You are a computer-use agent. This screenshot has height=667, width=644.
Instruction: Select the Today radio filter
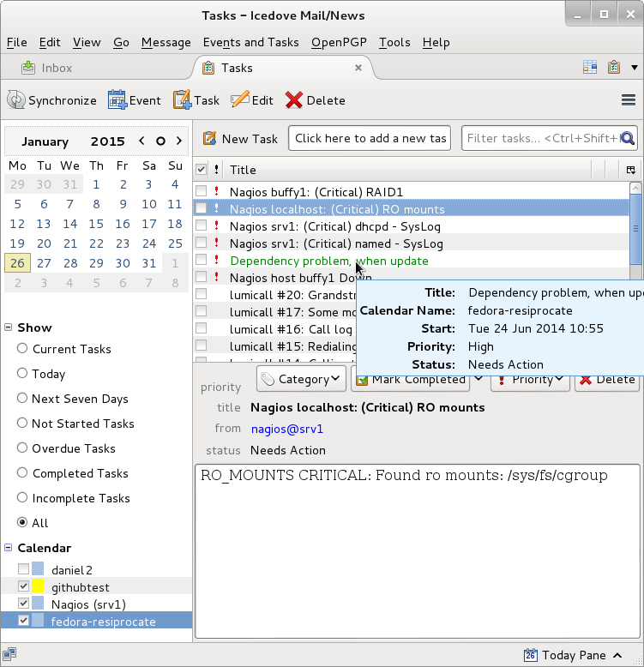click(22, 373)
